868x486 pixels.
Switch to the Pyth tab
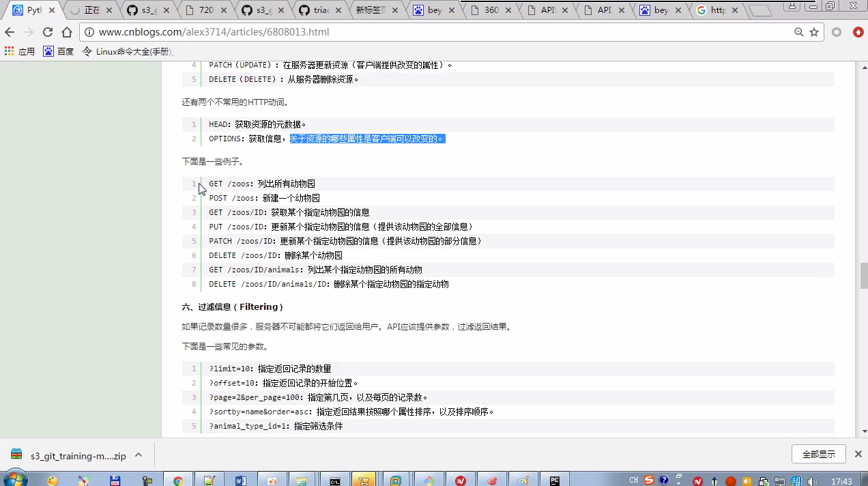pyautogui.click(x=34, y=10)
